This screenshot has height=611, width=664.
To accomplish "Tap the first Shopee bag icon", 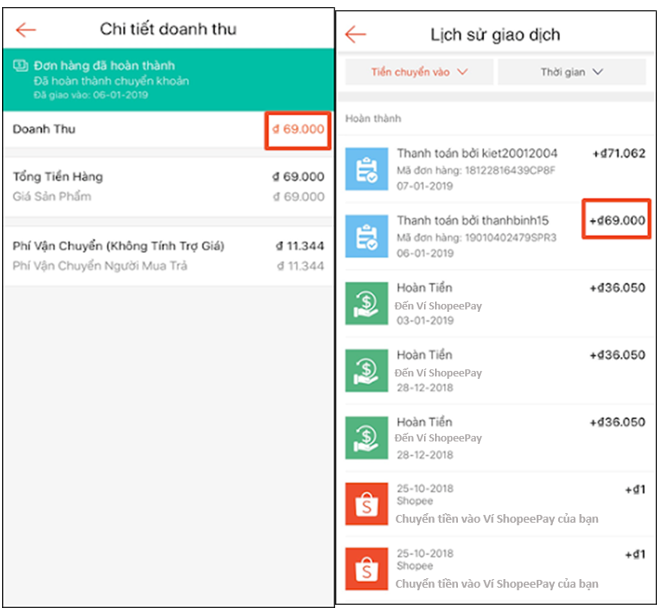I will click(x=366, y=503).
